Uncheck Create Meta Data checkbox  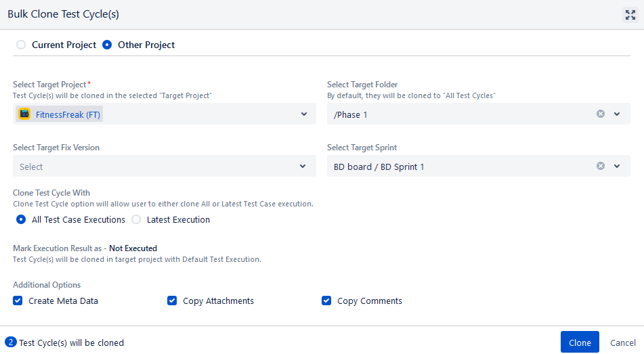click(x=18, y=301)
